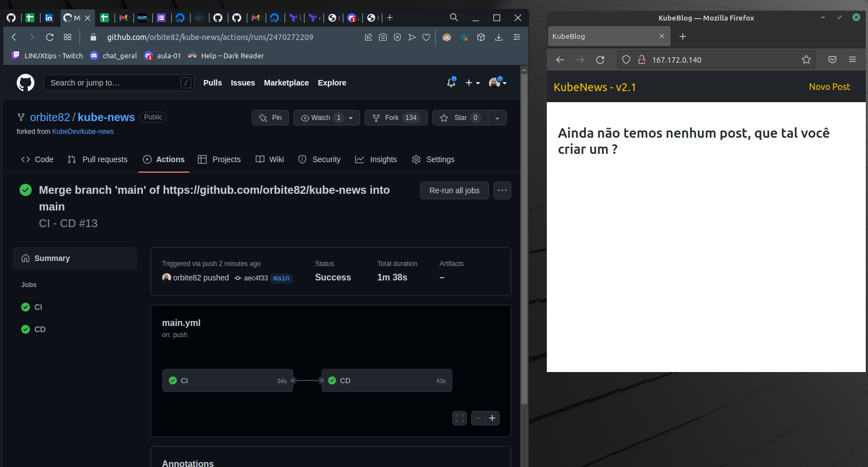Zoom out the workflow graph
This screenshot has width=868, height=467.
(x=478, y=418)
